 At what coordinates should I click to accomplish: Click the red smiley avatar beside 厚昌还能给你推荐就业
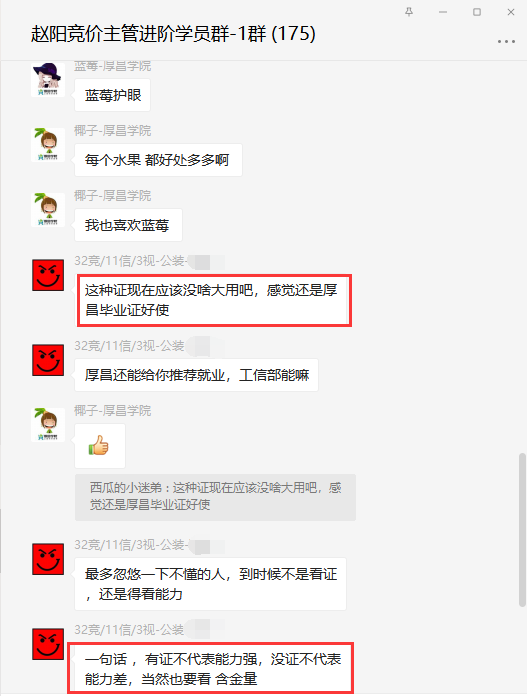point(48,360)
